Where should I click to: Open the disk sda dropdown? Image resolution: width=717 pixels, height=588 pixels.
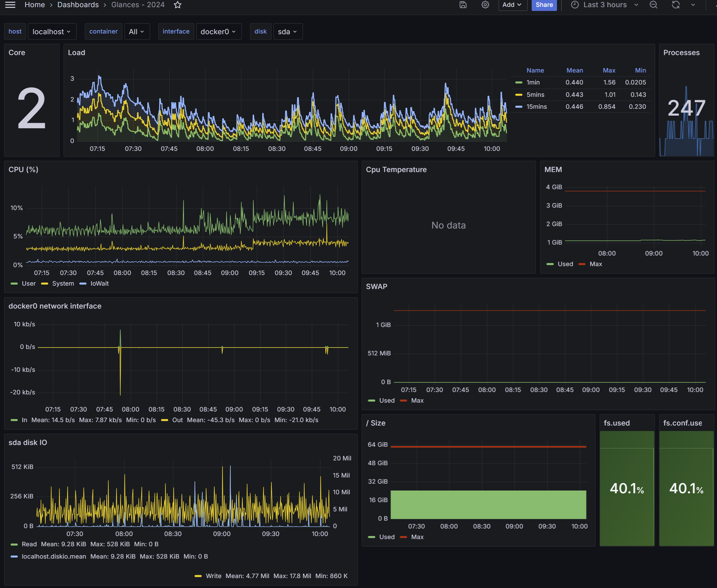(288, 32)
